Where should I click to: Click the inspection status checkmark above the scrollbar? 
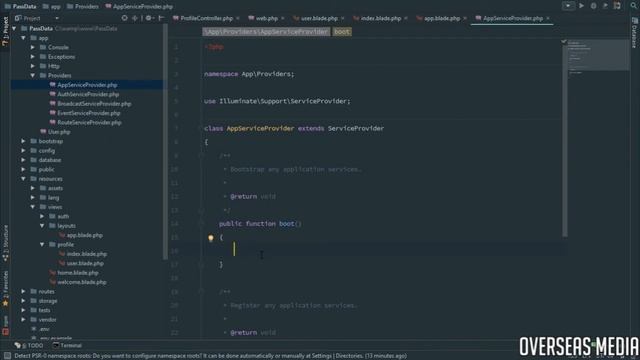click(x=564, y=41)
